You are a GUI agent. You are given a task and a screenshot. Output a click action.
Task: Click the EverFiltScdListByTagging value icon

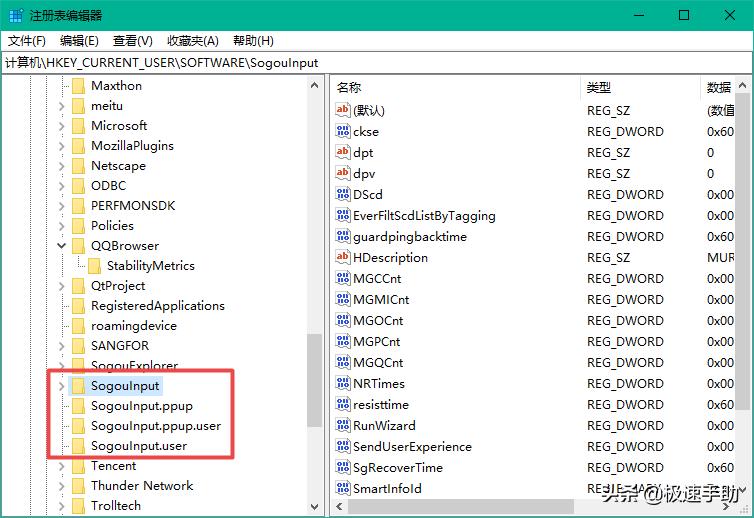(342, 215)
